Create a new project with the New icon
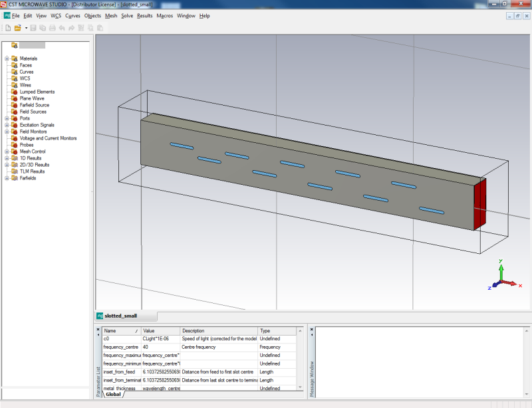532x408 pixels. coord(8,28)
